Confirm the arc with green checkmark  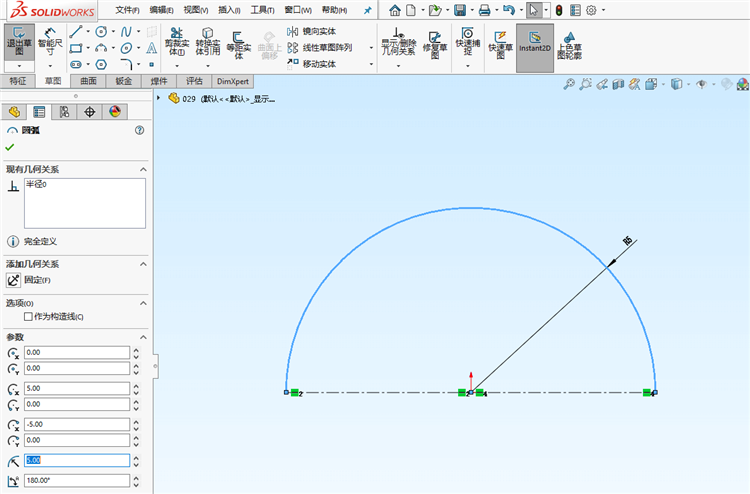coord(10,147)
